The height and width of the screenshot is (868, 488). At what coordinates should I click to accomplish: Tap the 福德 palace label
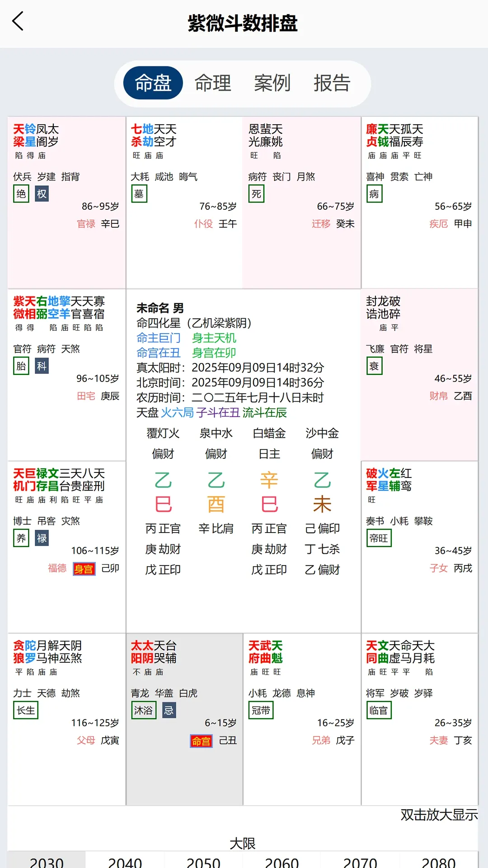tap(57, 568)
